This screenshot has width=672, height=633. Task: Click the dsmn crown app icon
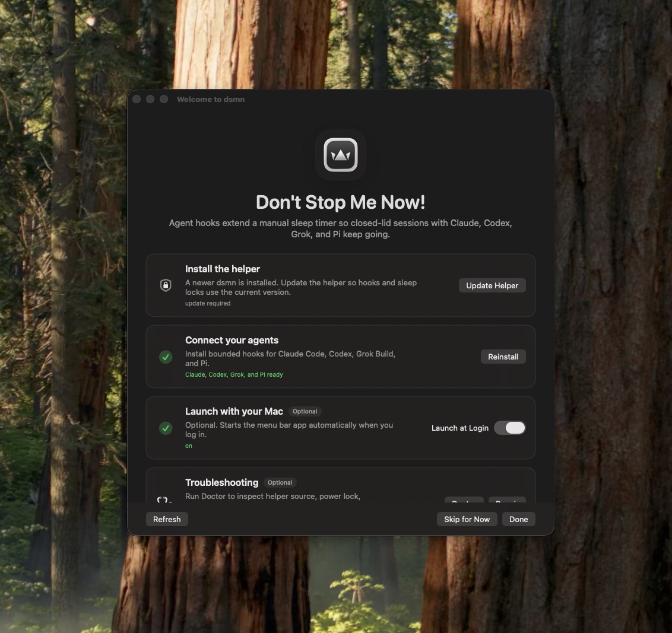[340, 155]
